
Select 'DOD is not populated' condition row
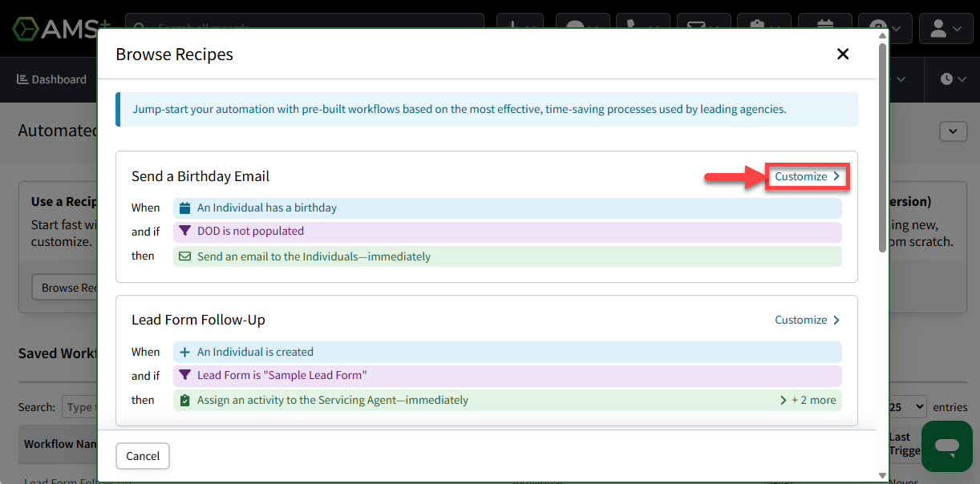(508, 232)
